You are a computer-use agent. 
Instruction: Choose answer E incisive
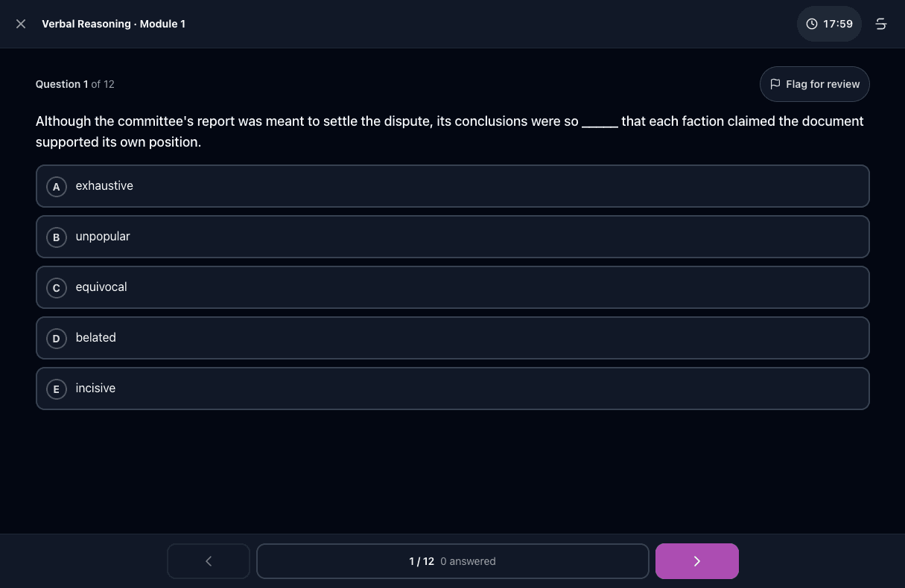[x=453, y=389]
